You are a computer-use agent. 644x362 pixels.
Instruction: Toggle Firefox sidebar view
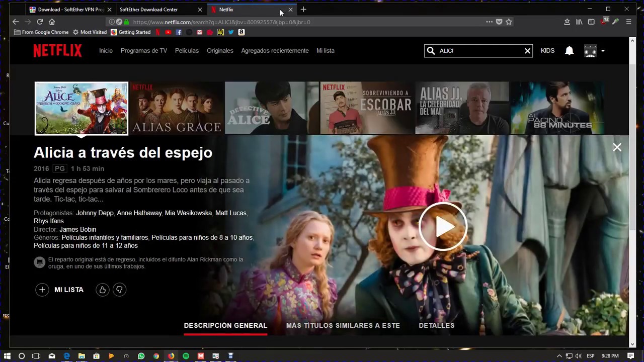pos(591,22)
